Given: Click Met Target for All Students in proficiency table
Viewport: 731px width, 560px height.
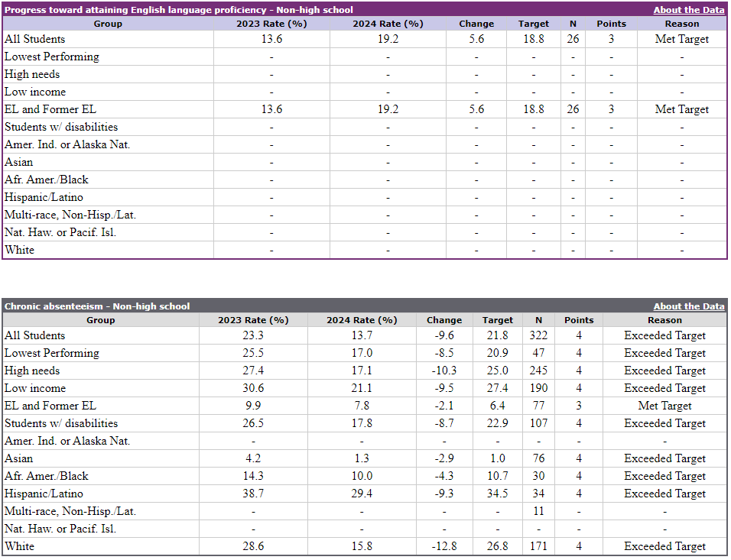Looking at the screenshot, I should coord(681,39).
